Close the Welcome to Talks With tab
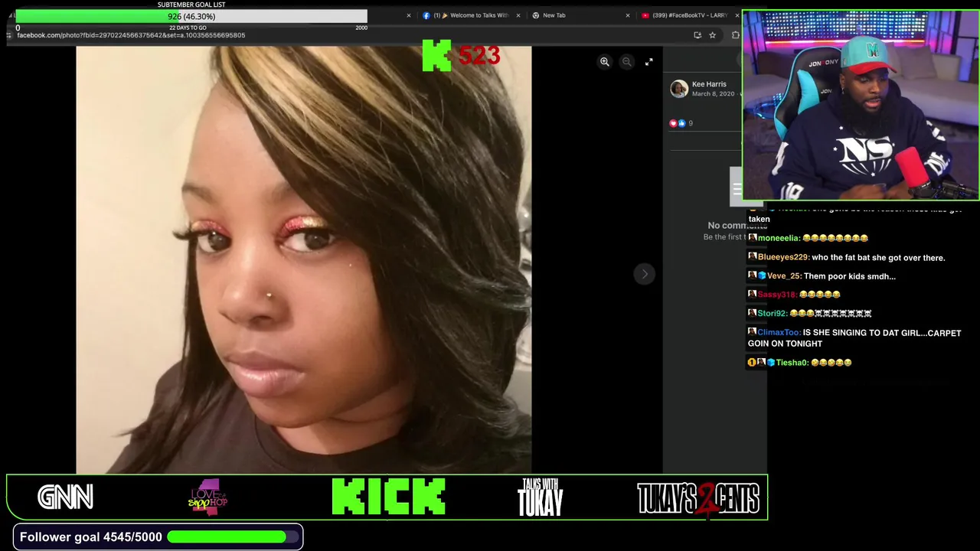 tap(518, 15)
